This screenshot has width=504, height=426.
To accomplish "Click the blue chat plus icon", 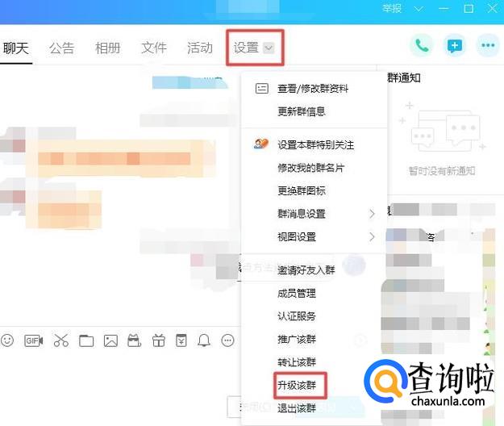I will click(455, 46).
